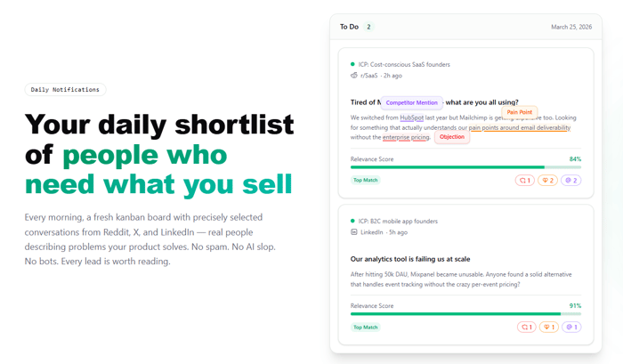Viewport: 623px width, 364px height.
Task: Click orange pain point count badge showing 2
Action: [548, 181]
